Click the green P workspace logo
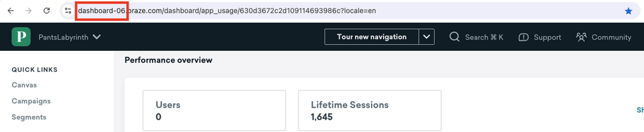 point(21,37)
